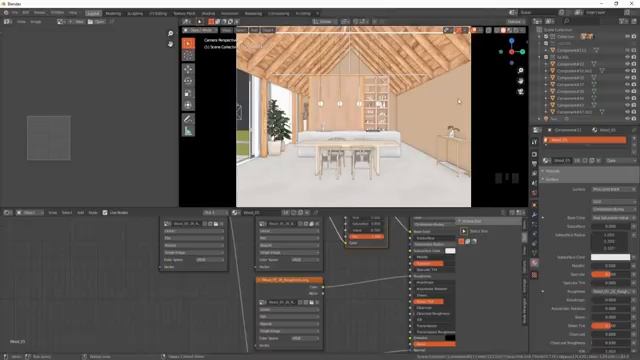Select the Wood_05 material slot
Viewport: 640px width, 360px height.
[585, 140]
